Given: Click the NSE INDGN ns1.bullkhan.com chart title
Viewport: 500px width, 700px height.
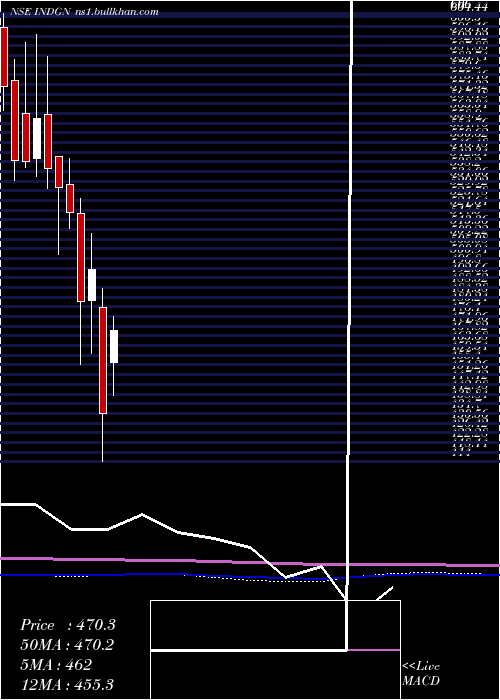Looking at the screenshot, I should (x=84, y=12).
